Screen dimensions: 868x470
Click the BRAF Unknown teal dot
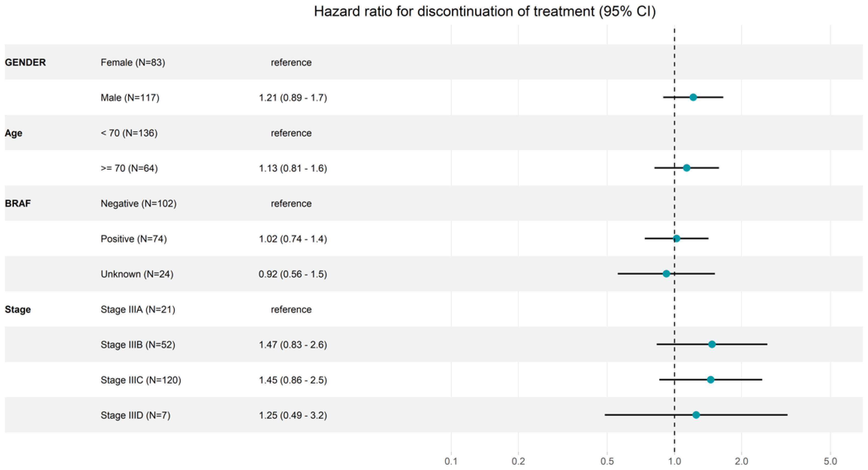point(666,274)
